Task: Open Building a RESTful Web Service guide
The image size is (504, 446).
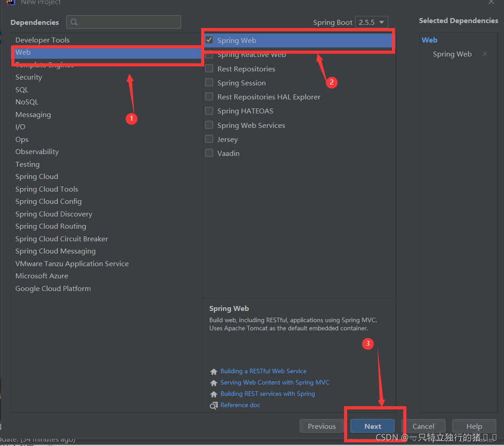Action: [263, 371]
